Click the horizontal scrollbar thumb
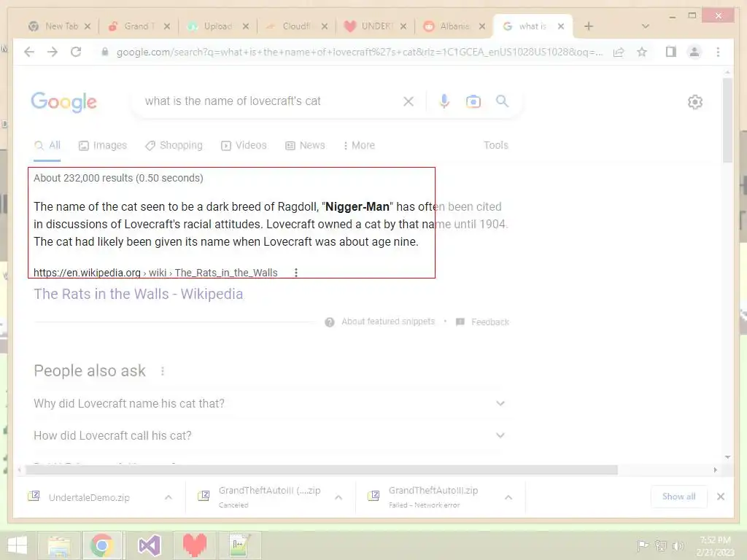This screenshot has width=747, height=560. (x=322, y=470)
